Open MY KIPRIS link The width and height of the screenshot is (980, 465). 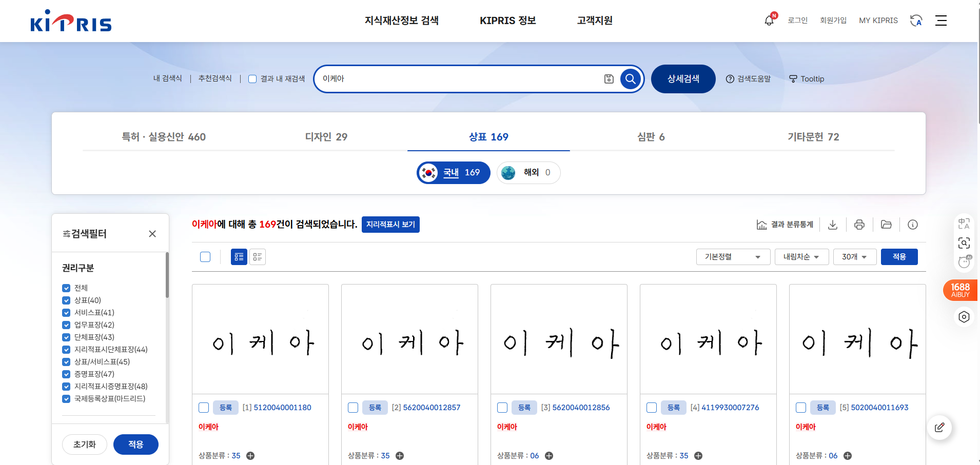(x=878, y=21)
